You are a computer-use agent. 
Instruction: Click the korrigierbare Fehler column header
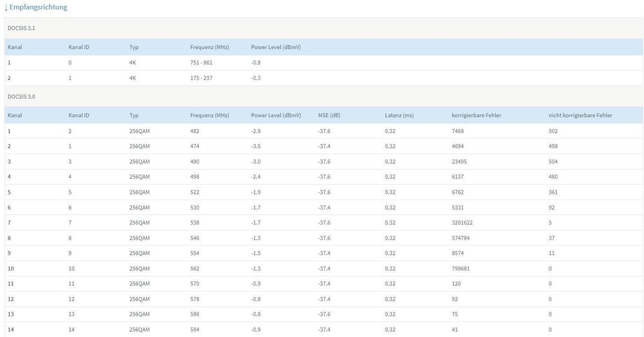tap(476, 116)
